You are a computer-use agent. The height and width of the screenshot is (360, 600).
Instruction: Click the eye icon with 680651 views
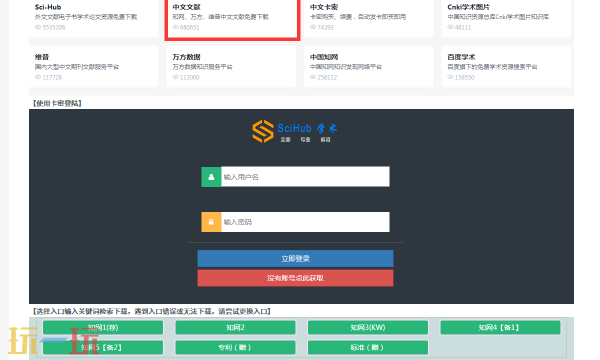(x=175, y=27)
